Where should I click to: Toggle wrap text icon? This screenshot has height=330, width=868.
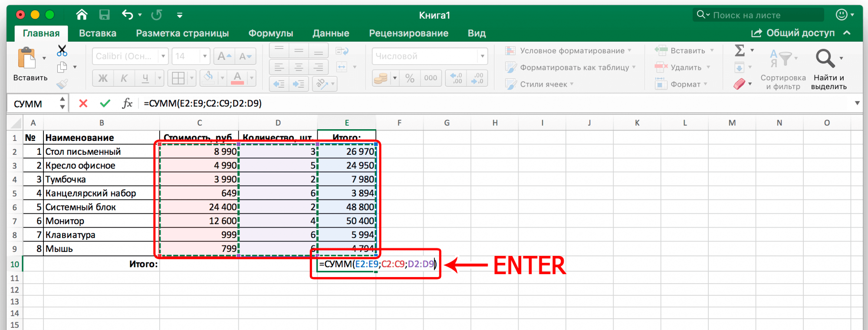coord(342,51)
